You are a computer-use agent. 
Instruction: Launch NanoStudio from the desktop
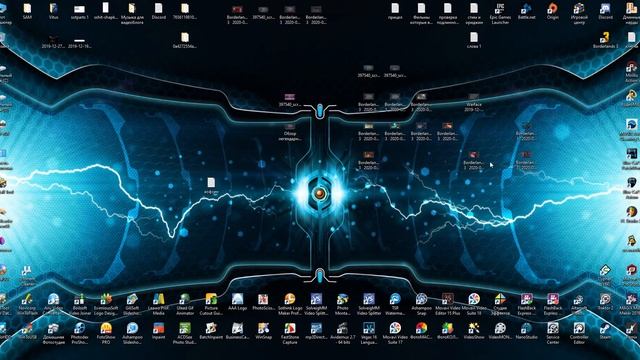[x=526, y=331]
